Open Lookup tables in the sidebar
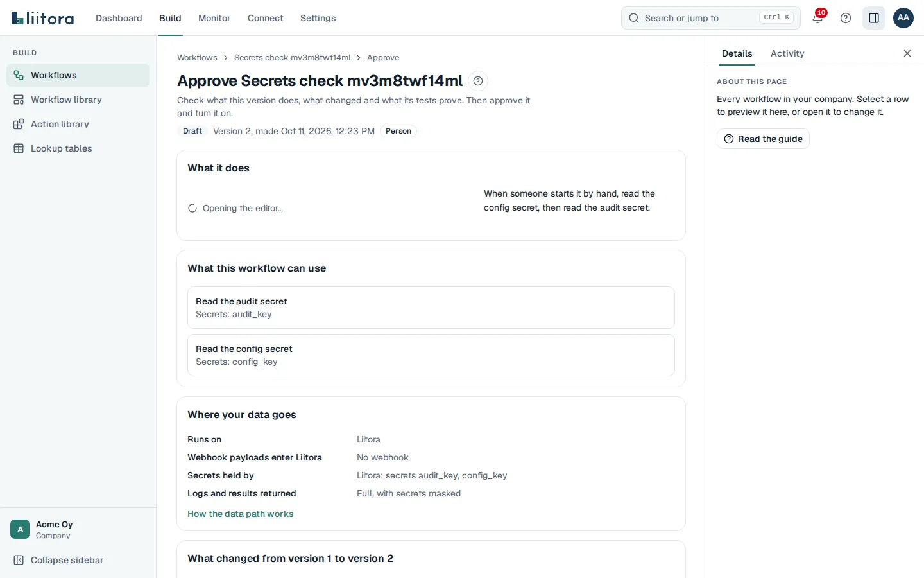This screenshot has height=578, width=924. 78,148
